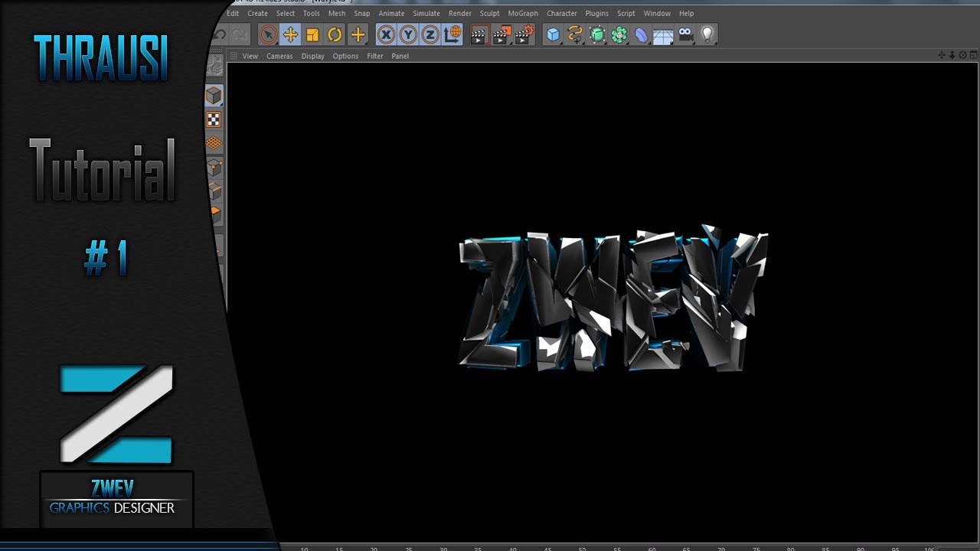Toggle world/object coordinate system button
Image resolution: width=980 pixels, height=551 pixels.
[452, 34]
